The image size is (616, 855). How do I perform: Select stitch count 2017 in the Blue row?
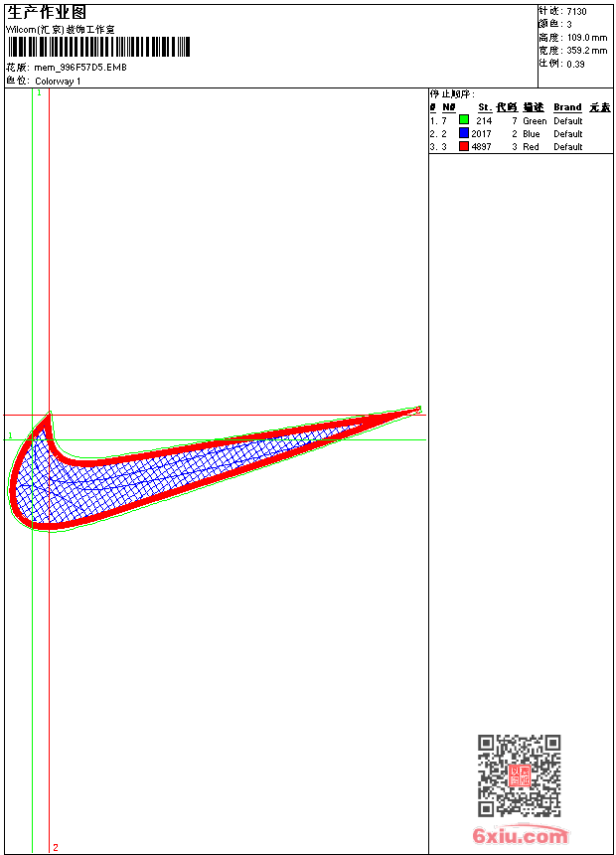(481, 134)
